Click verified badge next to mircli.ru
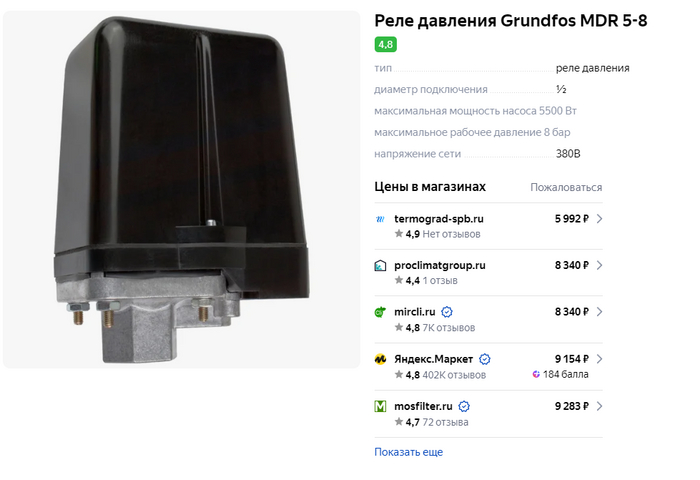Screen dimensions: 700x480 point(447,312)
